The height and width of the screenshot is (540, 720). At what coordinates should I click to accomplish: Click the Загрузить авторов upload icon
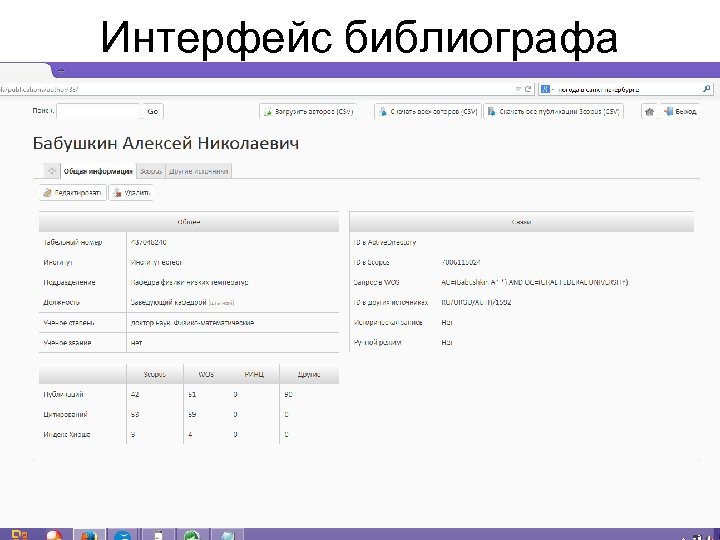tap(268, 112)
